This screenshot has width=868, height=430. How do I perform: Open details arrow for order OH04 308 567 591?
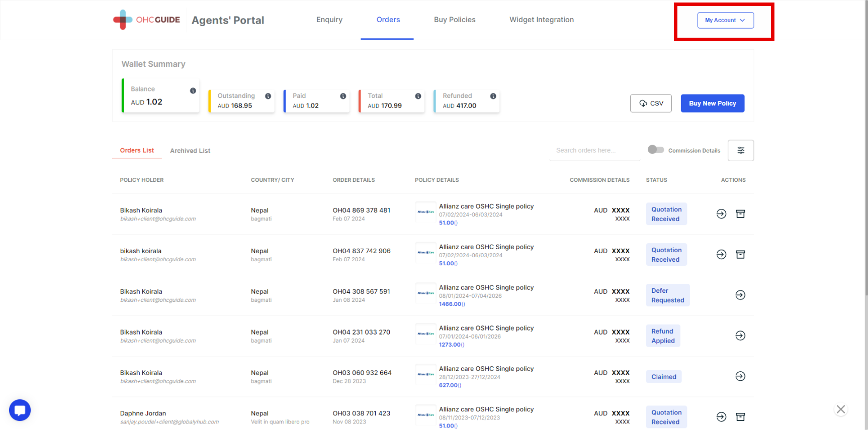coord(740,295)
